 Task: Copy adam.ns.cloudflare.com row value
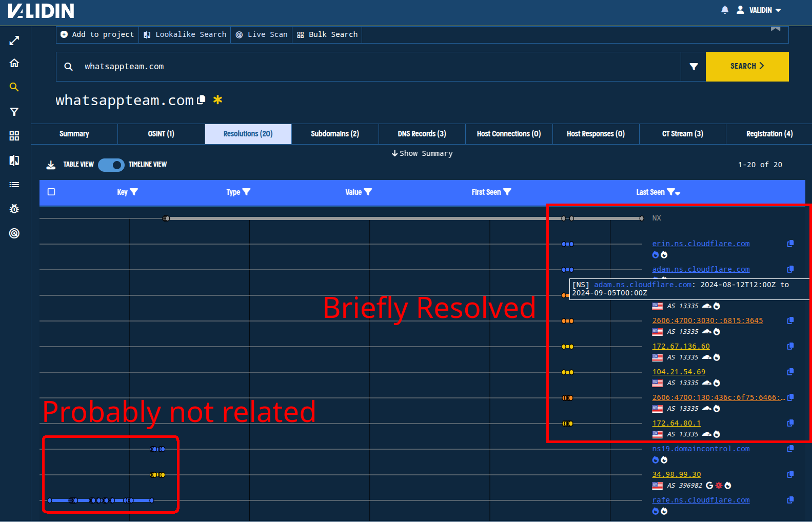[x=790, y=269]
